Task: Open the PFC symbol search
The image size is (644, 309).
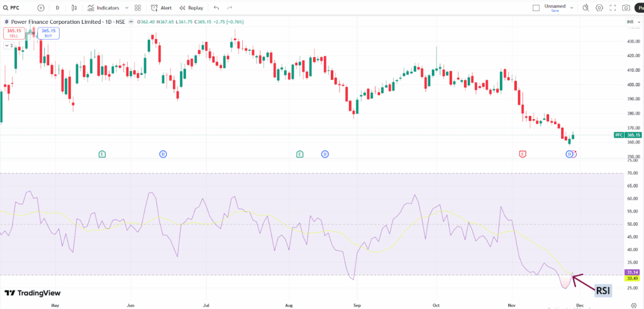Action: (x=16, y=8)
